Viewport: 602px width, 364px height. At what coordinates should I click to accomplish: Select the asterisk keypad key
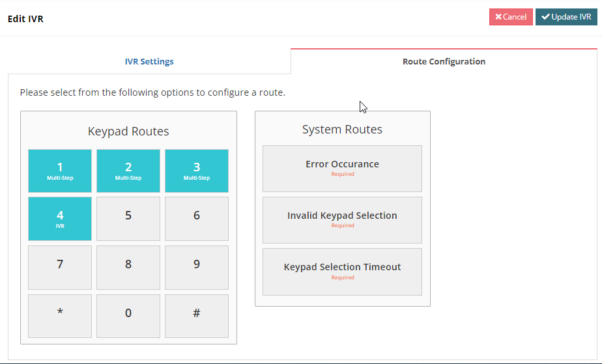tap(60, 316)
